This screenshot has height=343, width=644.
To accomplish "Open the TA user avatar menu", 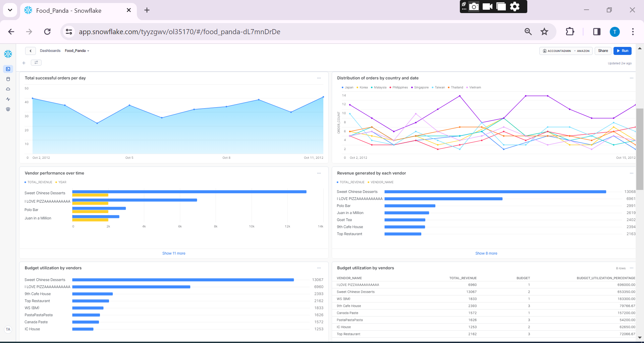I will pos(8,329).
